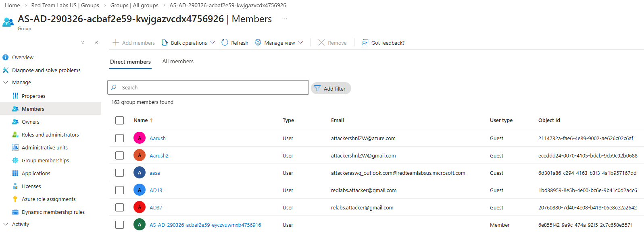Open the aasa user link
Image resolution: width=644 pixels, height=232 pixels.
point(154,173)
